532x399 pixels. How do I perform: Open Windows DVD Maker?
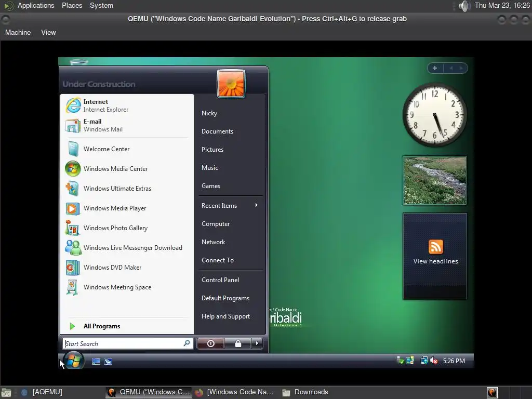point(127,268)
